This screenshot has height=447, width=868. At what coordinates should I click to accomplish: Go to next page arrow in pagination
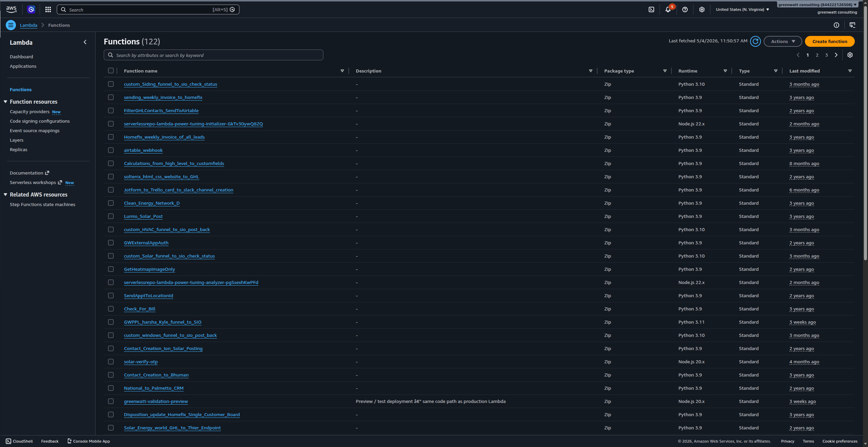(836, 55)
